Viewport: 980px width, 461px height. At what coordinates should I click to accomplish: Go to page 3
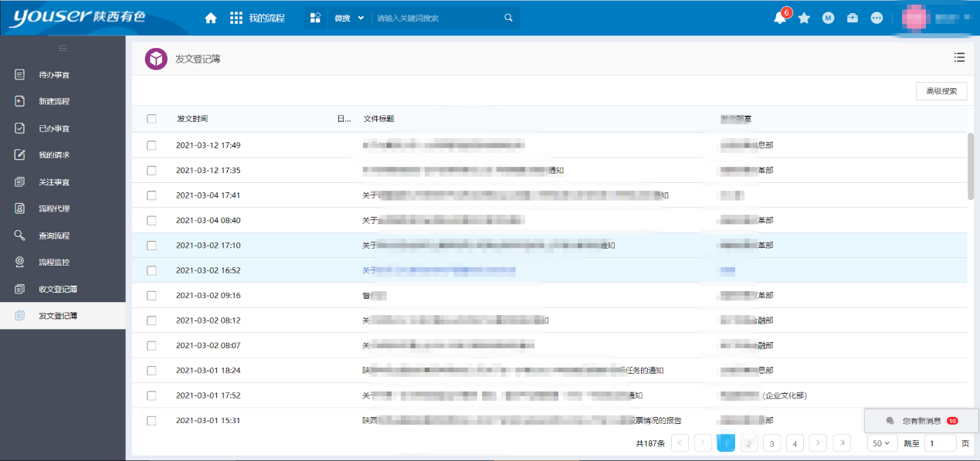(x=771, y=443)
